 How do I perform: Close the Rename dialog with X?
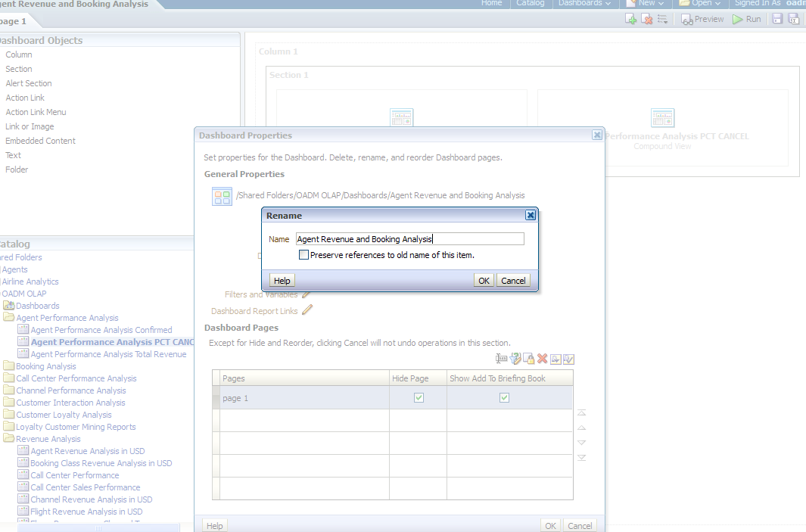point(531,216)
